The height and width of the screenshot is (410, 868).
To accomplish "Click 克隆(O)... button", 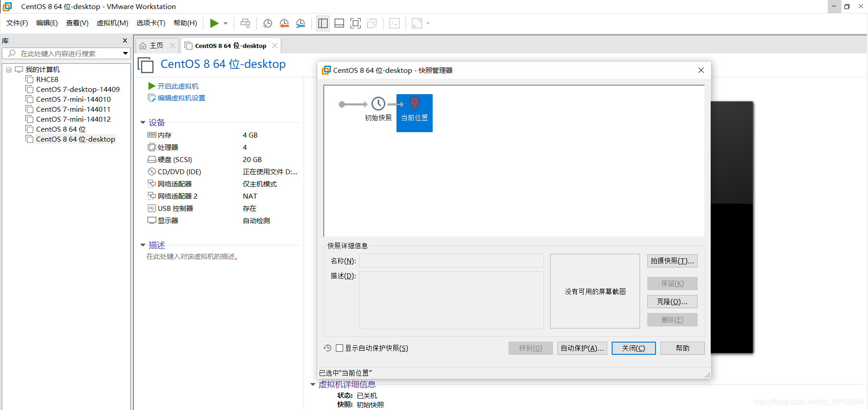I will coord(672,301).
